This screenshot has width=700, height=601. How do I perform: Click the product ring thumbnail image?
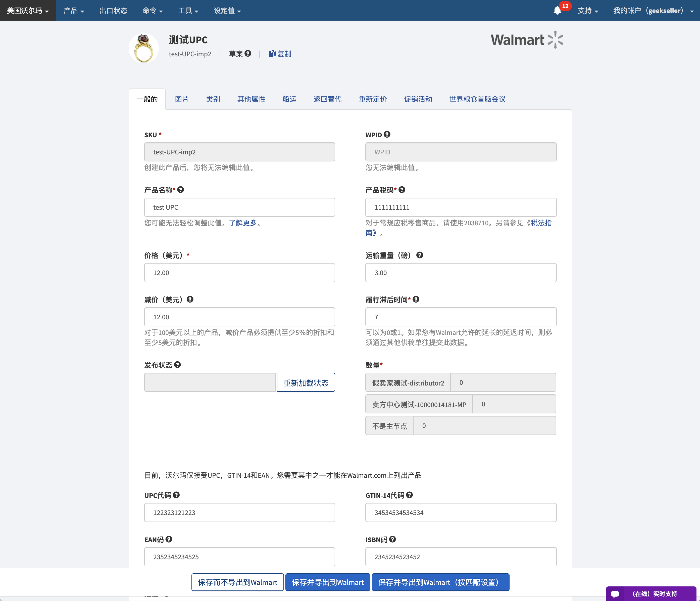point(143,48)
